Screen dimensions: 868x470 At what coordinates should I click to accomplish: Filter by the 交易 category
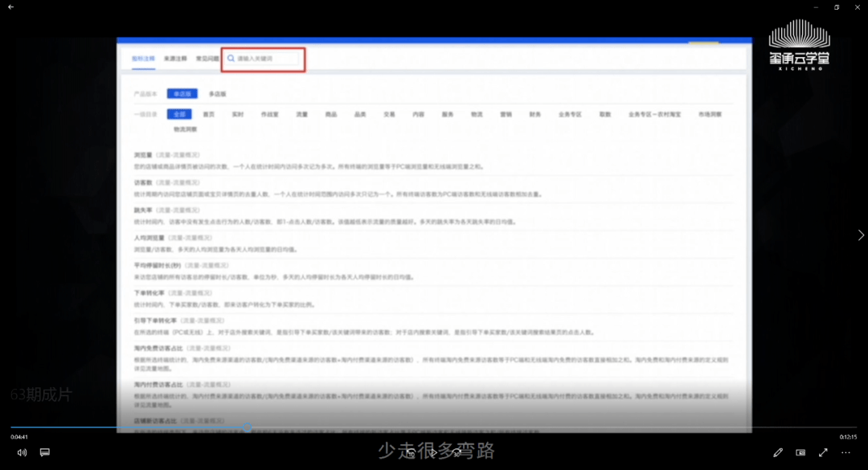click(389, 114)
